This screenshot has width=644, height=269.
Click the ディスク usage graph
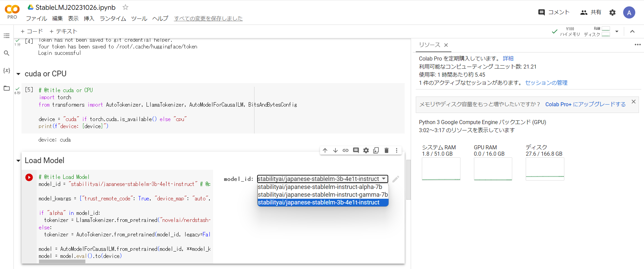[x=545, y=169]
